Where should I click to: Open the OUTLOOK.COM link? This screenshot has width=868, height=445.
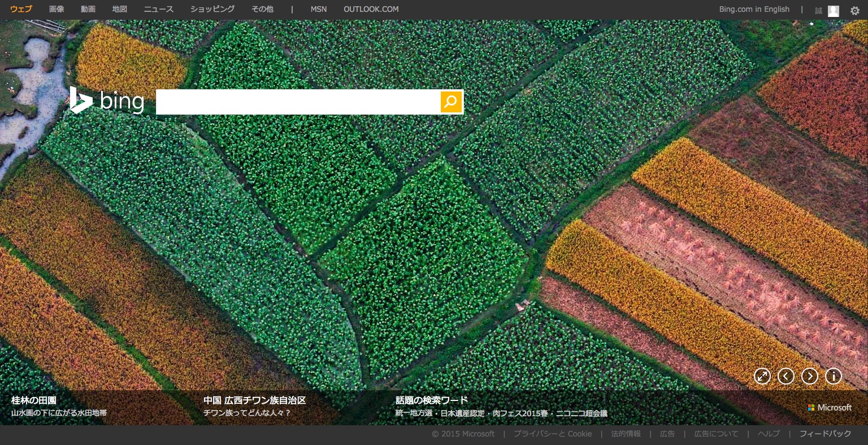click(x=371, y=9)
